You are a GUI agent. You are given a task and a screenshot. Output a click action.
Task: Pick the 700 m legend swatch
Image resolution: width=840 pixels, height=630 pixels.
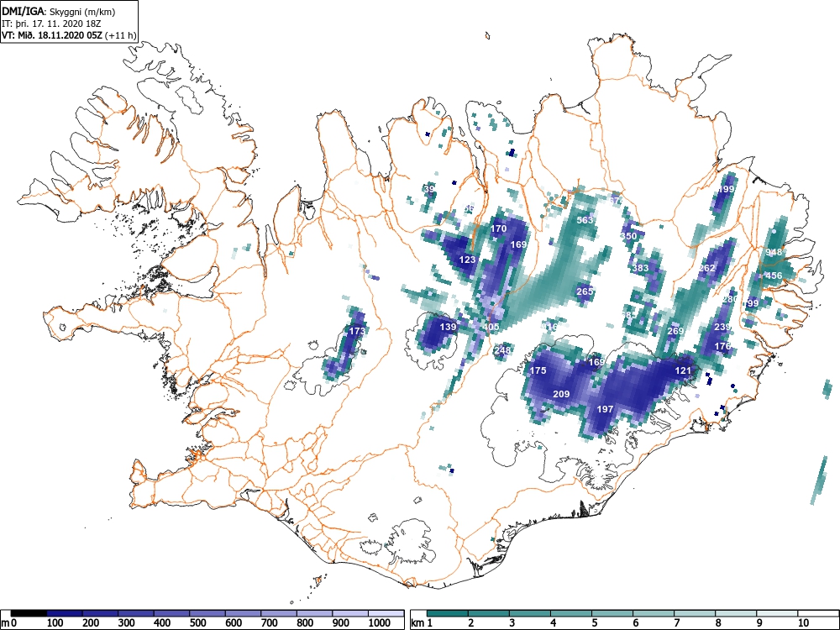tap(279, 613)
